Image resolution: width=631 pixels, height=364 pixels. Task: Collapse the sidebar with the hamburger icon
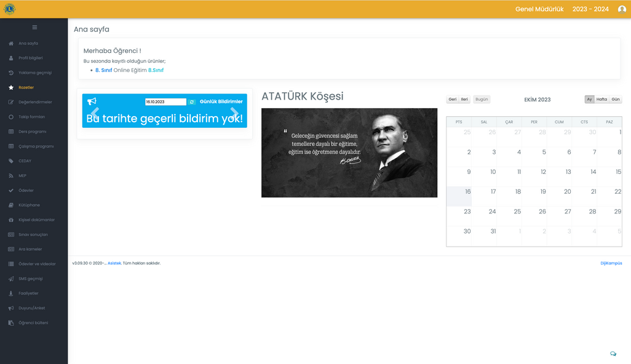pos(34,27)
